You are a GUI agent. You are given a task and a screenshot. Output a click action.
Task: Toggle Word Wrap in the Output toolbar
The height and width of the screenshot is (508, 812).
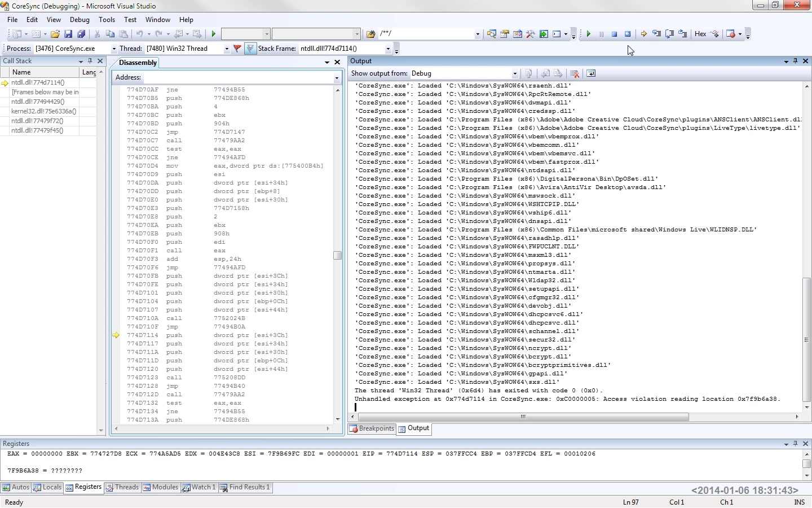click(x=591, y=73)
